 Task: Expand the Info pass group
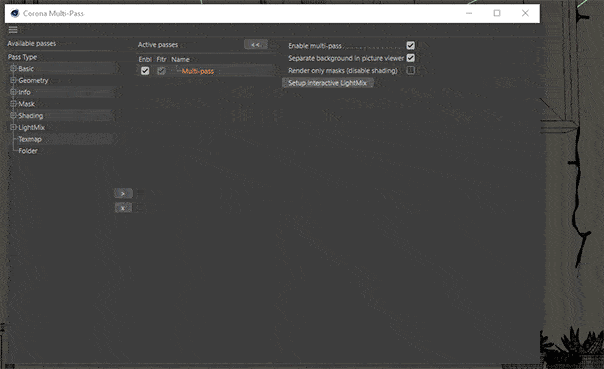coord(13,92)
